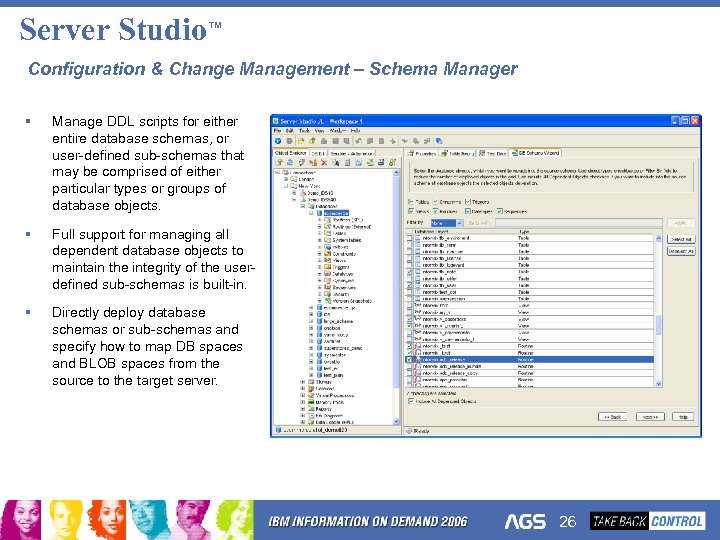This screenshot has height=540, width=720.
Task: Select the test_path database in tree
Action: pos(333,375)
